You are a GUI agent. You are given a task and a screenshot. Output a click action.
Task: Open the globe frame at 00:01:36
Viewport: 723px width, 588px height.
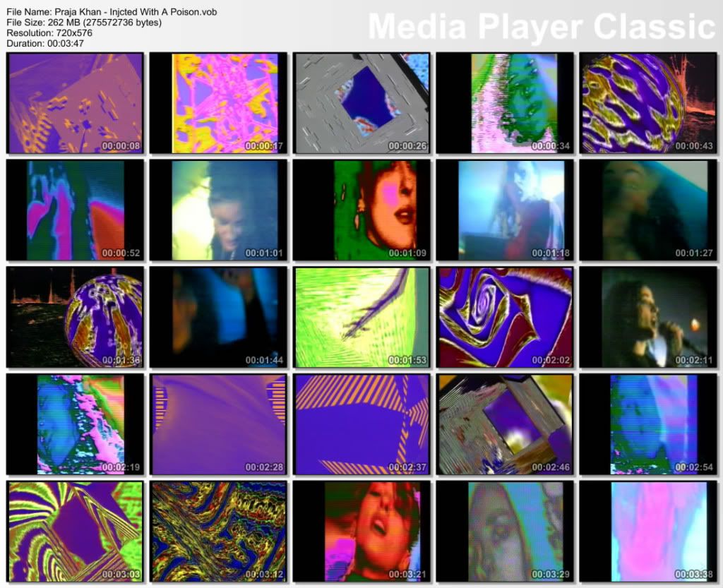pyautogui.click(x=75, y=317)
